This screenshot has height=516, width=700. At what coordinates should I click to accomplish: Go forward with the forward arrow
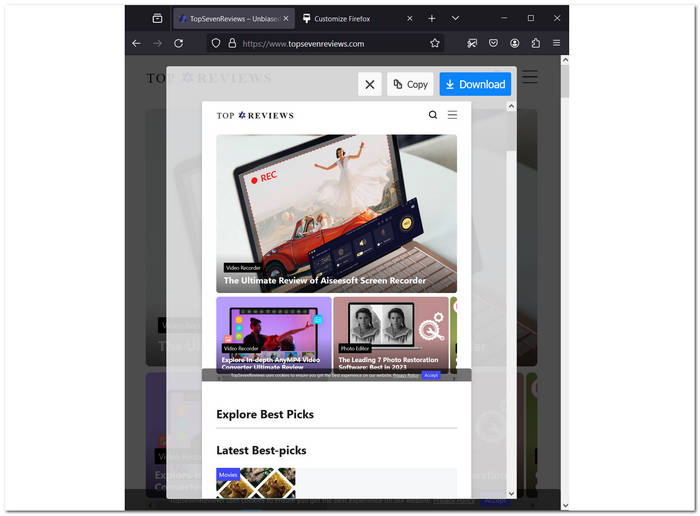pos(157,43)
